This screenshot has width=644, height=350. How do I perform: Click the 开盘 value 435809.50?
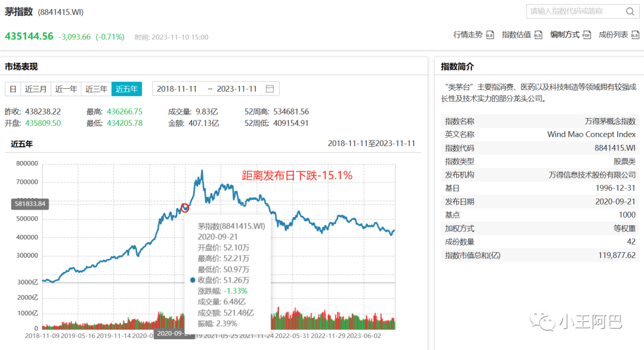pos(43,123)
